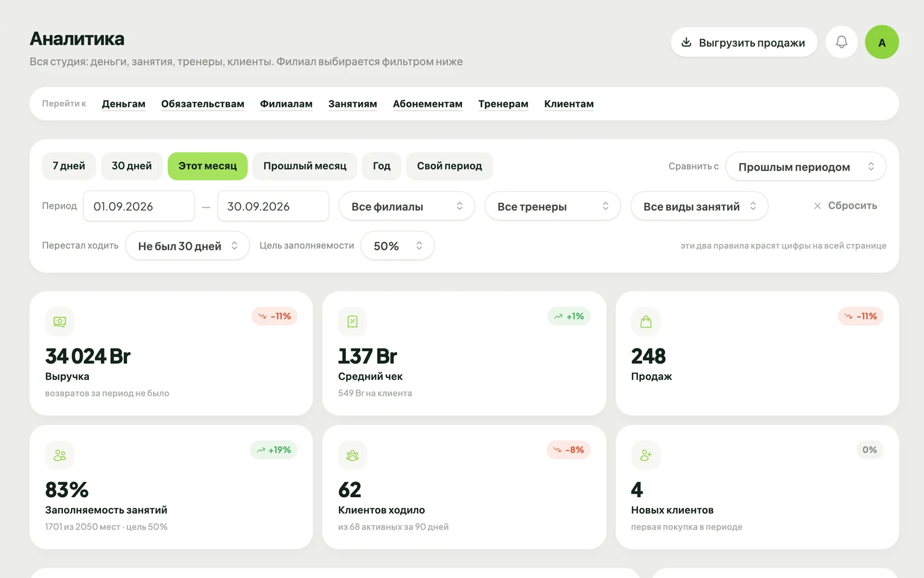Click the 0% badge on Новых клиентов card
924x578 pixels.
870,450
